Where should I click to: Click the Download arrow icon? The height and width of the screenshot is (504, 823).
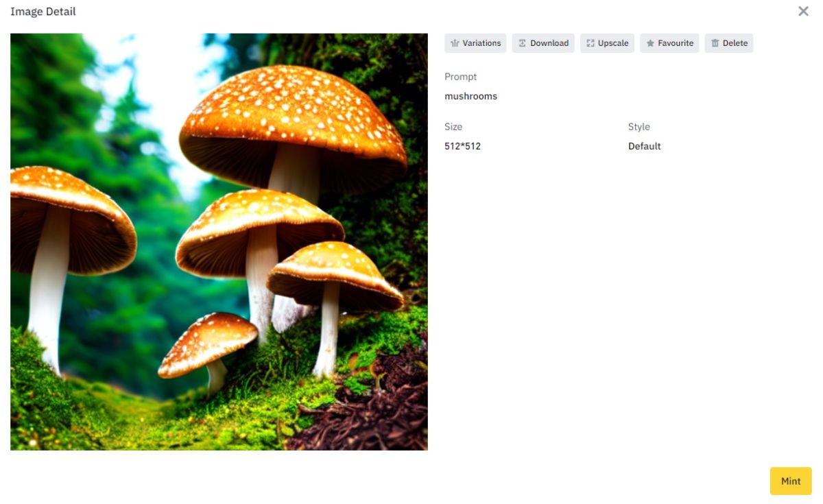[522, 43]
